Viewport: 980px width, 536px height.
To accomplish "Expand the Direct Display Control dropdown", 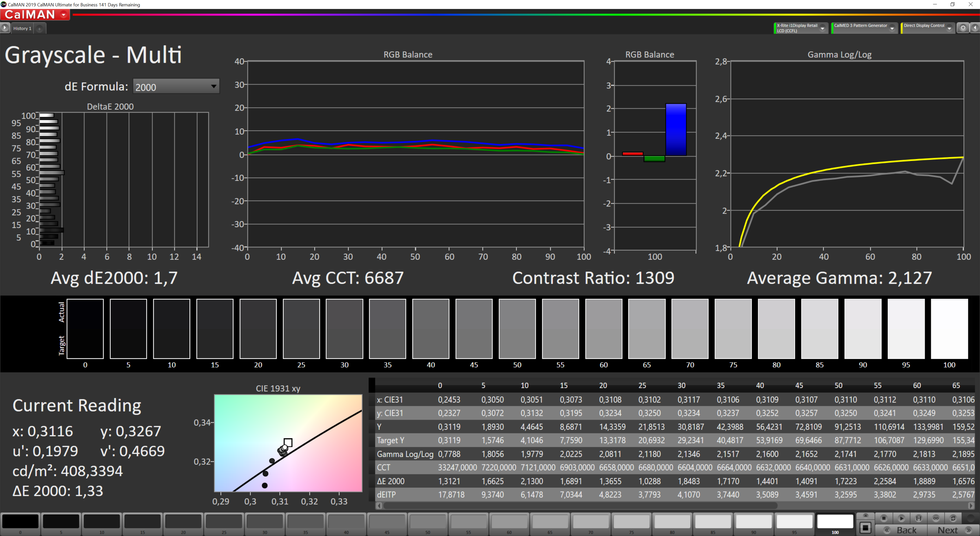I will click(x=949, y=29).
